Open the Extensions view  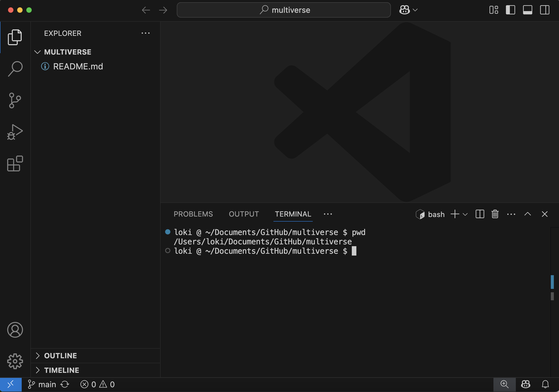(15, 164)
